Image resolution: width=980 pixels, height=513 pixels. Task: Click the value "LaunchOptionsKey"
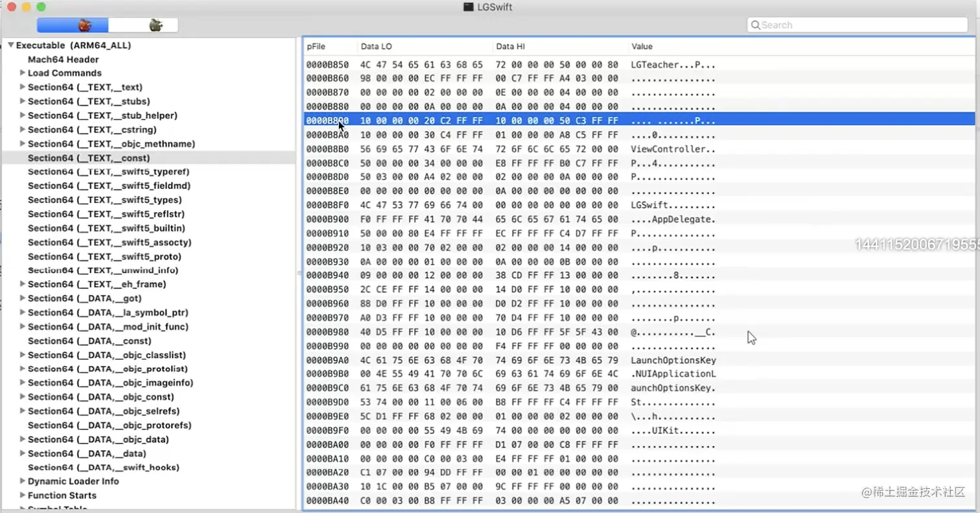(673, 360)
